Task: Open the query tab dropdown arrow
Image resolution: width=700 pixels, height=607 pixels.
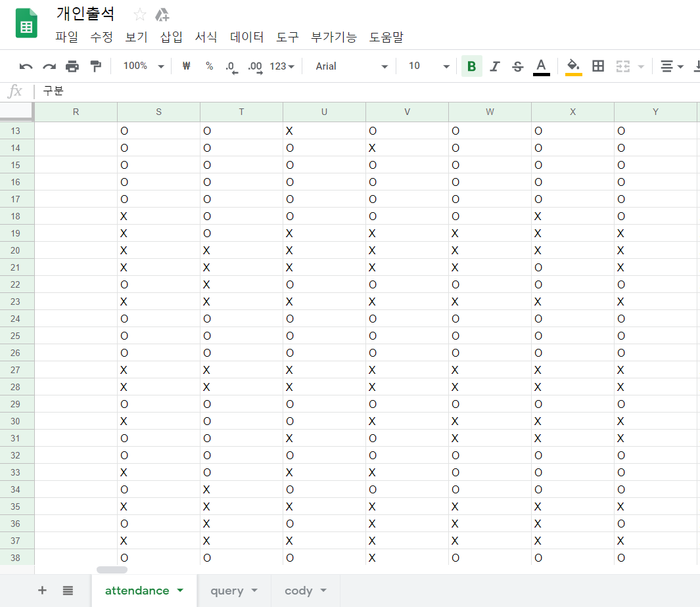Action: (254, 590)
